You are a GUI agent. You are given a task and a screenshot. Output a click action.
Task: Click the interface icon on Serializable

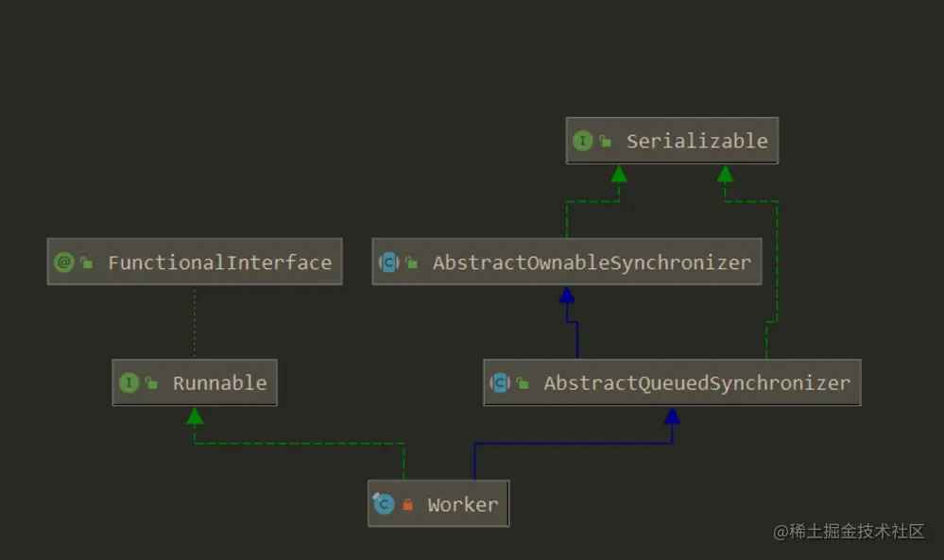coord(582,141)
